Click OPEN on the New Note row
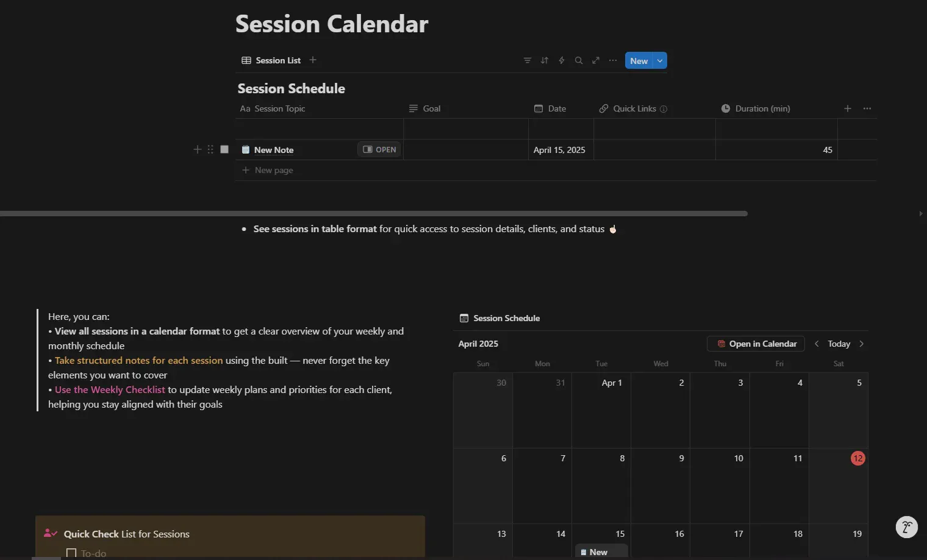 point(379,149)
